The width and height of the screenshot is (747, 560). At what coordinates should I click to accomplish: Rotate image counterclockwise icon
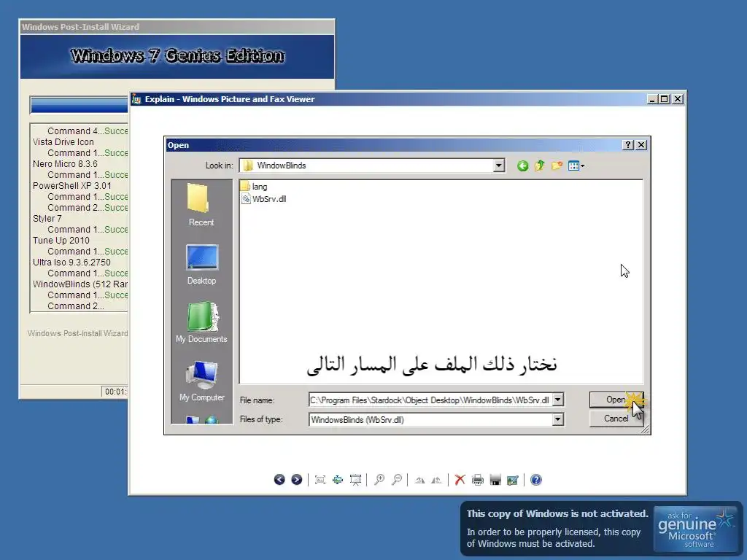point(436,480)
